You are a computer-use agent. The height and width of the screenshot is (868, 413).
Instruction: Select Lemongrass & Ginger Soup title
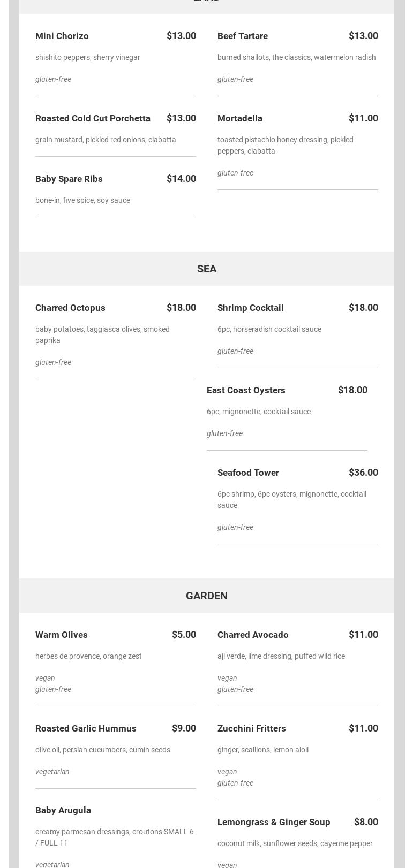pos(274,822)
